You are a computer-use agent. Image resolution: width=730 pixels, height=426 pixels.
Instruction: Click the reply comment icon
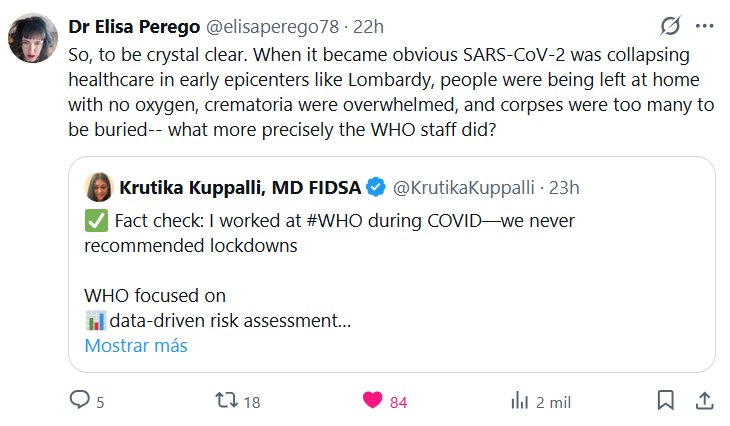click(x=80, y=401)
